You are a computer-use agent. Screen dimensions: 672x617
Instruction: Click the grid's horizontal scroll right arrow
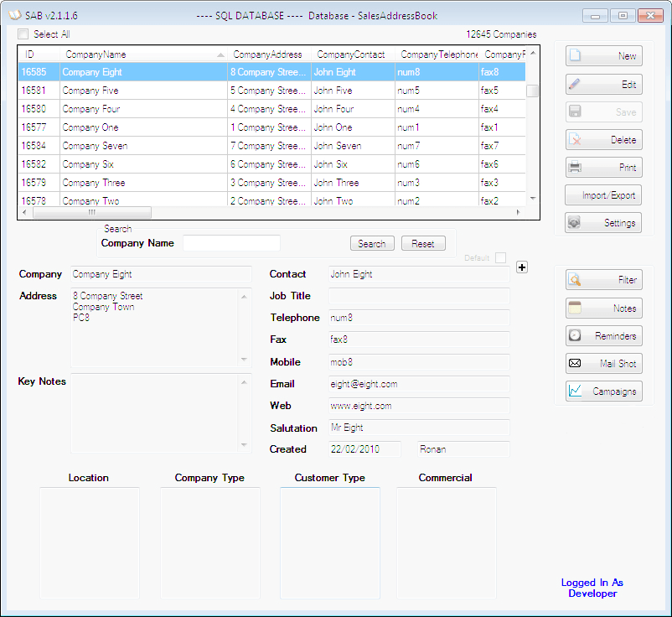click(518, 212)
